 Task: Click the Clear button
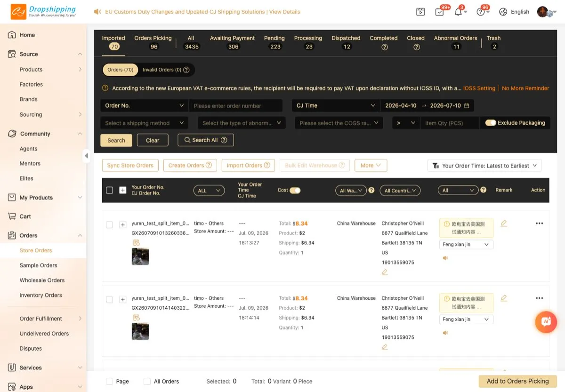click(x=153, y=140)
